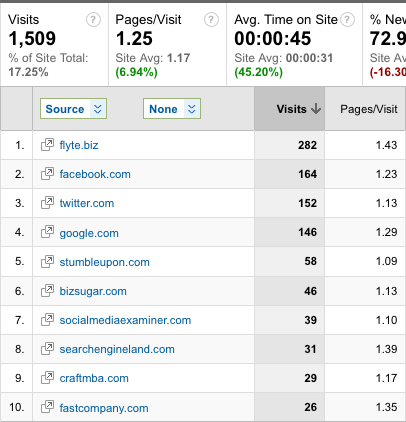Image resolution: width=406 pixels, height=422 pixels.
Task: Open fastcompany.com external link icon
Action: [47, 407]
